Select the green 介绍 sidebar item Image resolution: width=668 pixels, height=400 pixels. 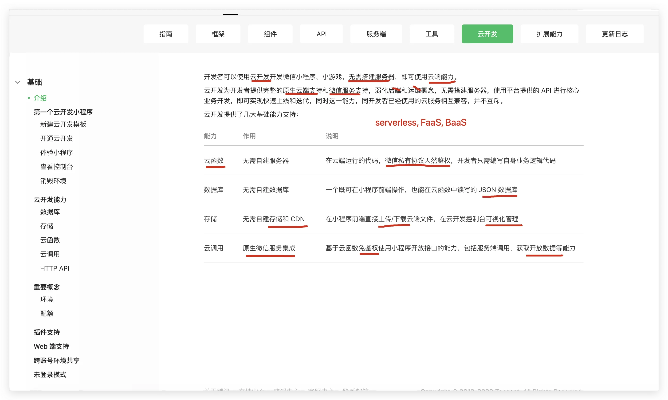click(x=40, y=98)
